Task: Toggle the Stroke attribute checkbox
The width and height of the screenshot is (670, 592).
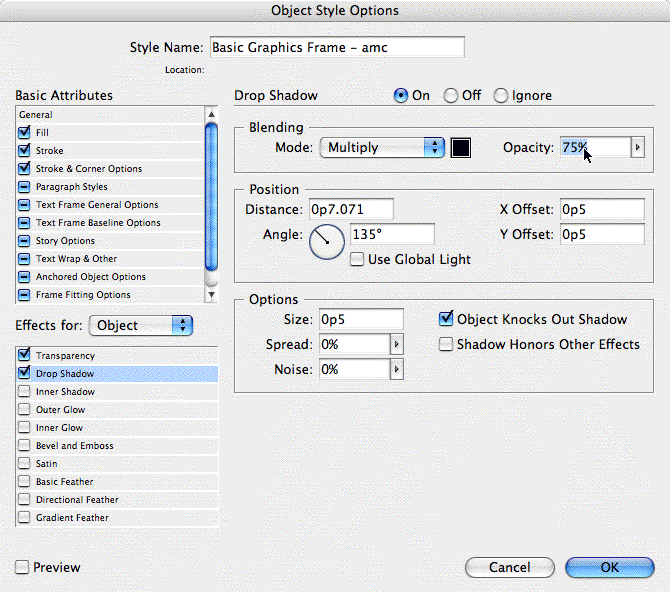Action: click(x=24, y=150)
